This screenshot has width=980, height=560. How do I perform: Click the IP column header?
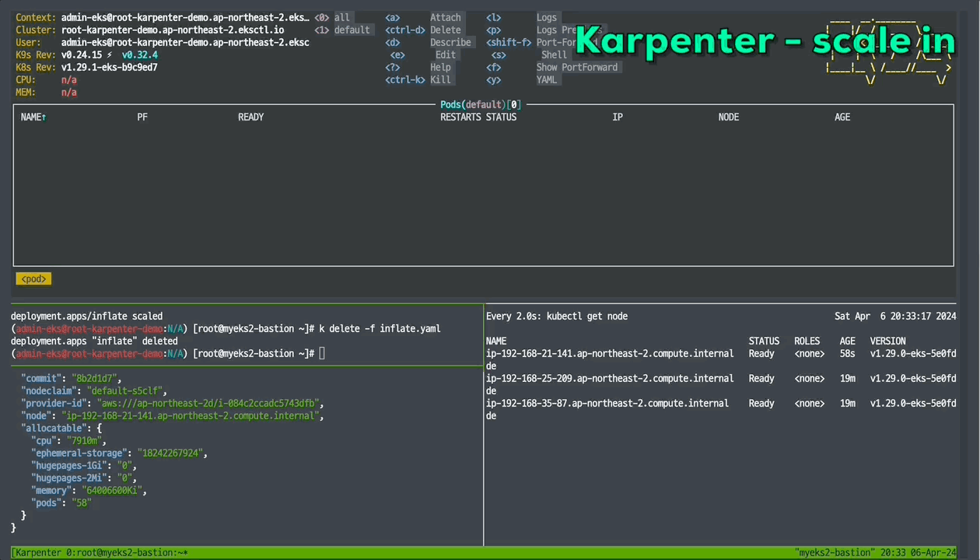[618, 117]
